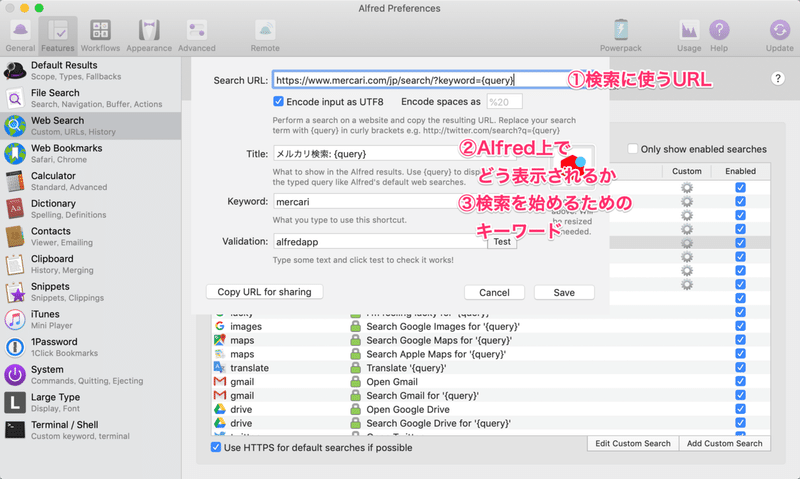The height and width of the screenshot is (479, 800).
Task: Select Web Bookmarks in the sidebar
Action: pos(91,153)
